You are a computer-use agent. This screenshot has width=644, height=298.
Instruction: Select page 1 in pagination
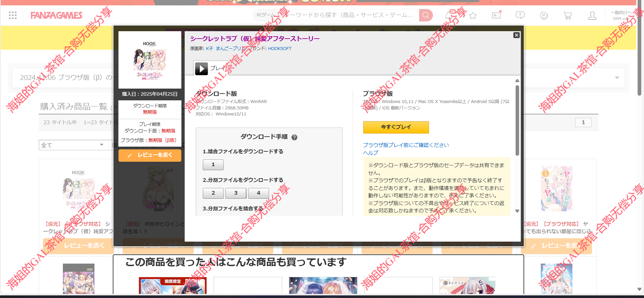[x=583, y=122]
